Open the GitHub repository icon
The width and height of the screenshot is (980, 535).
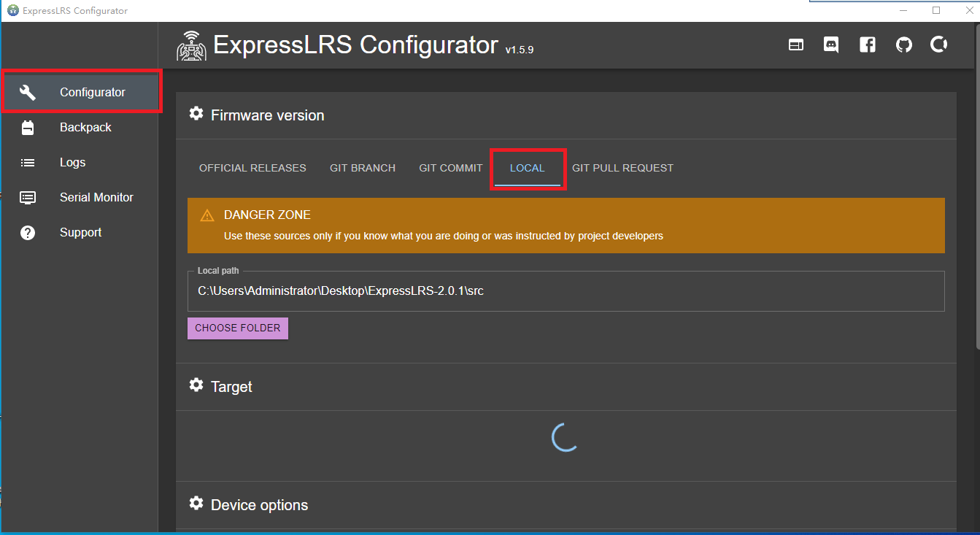click(x=904, y=45)
